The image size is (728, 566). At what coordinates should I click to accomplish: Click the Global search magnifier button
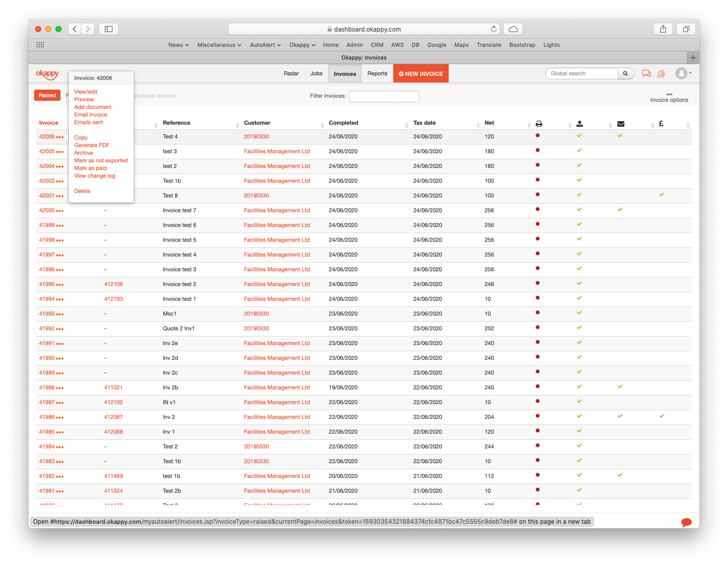(625, 73)
